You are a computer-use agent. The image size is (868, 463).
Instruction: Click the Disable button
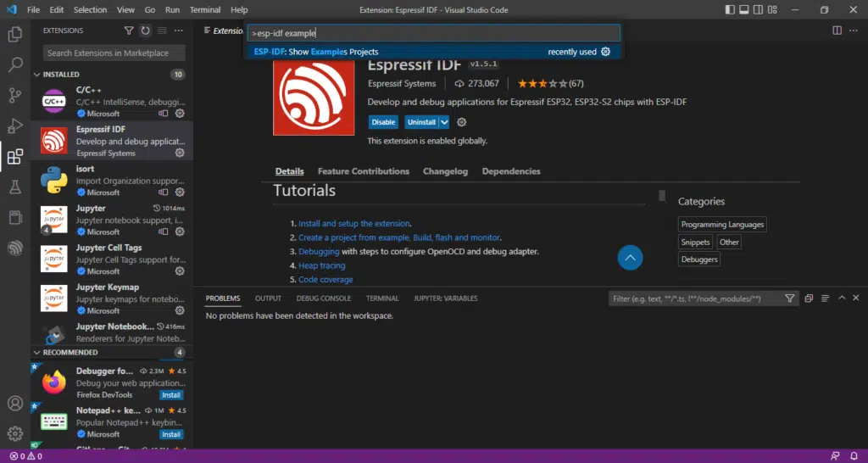(x=383, y=122)
